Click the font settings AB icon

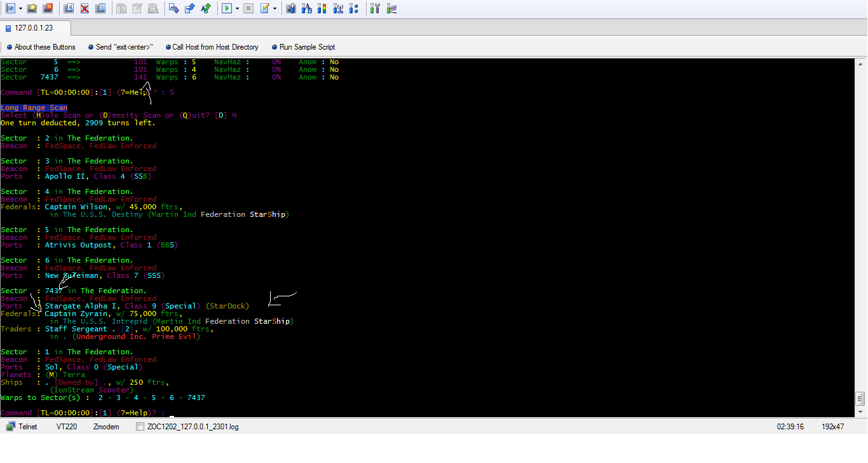(x=306, y=8)
